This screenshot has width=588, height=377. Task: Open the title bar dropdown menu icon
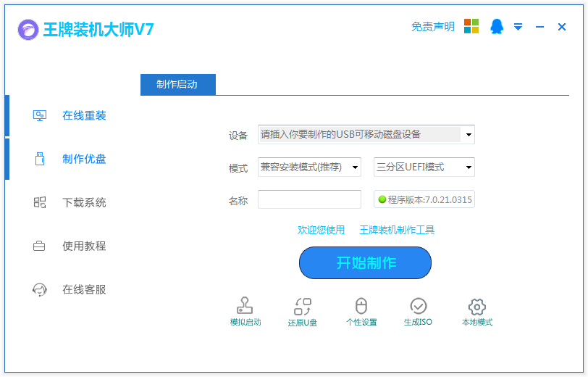pos(518,27)
